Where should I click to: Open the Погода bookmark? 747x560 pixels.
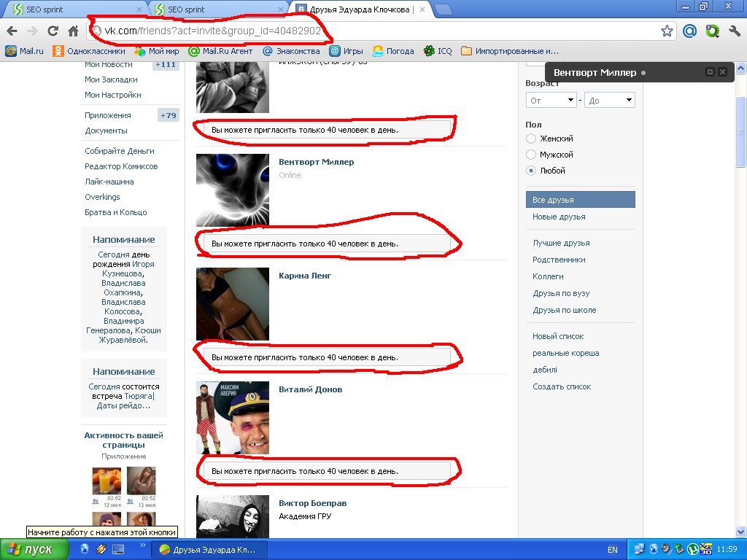point(393,51)
